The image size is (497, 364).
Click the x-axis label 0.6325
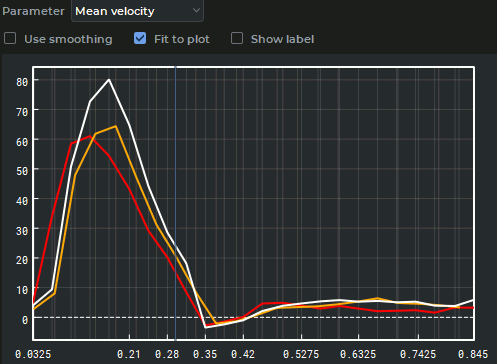point(358,354)
